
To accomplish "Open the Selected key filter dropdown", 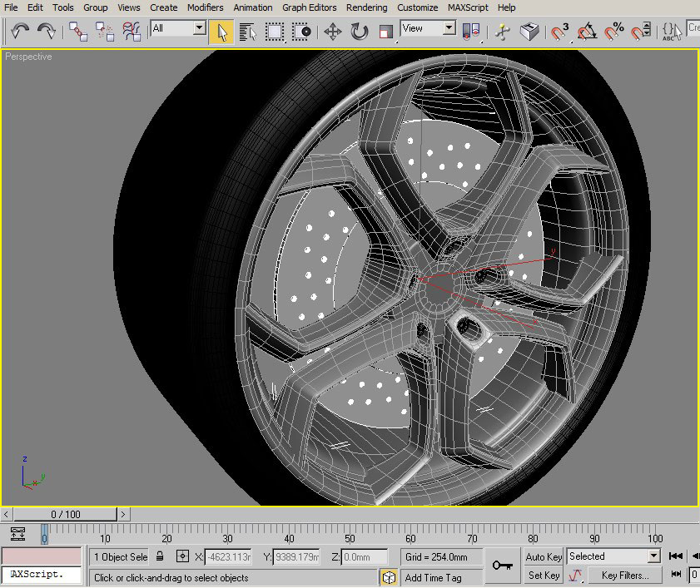I will (x=654, y=556).
